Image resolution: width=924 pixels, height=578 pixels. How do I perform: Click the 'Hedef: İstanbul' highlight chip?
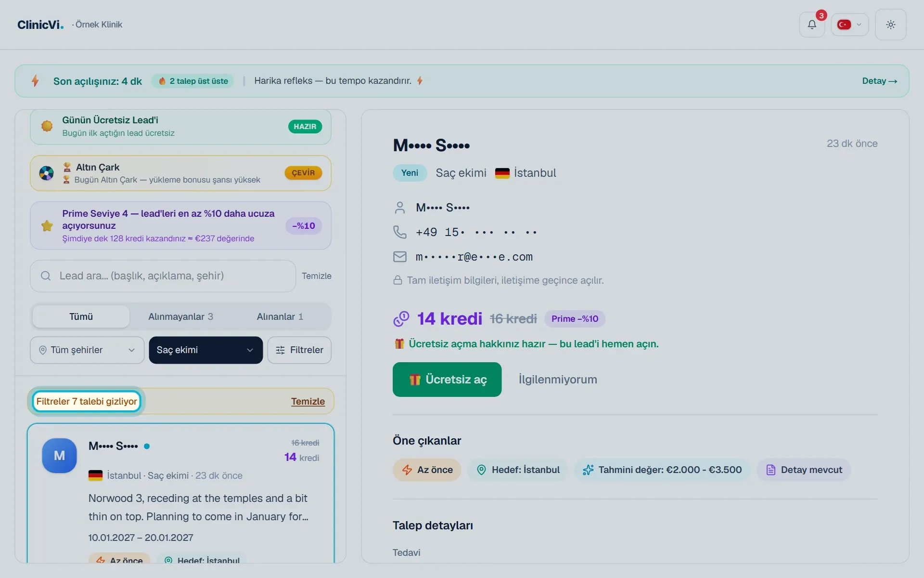coord(517,470)
